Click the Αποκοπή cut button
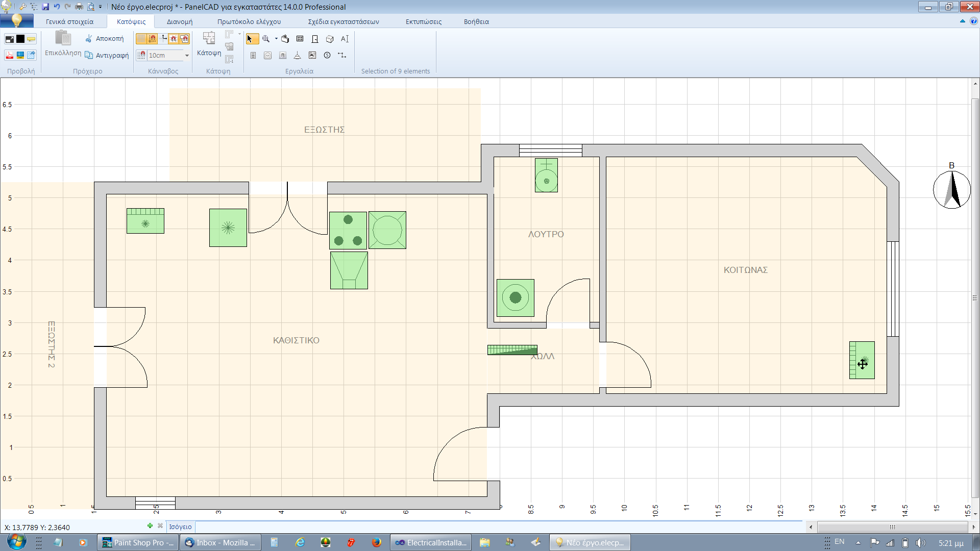This screenshot has height=551, width=980. coord(104,39)
